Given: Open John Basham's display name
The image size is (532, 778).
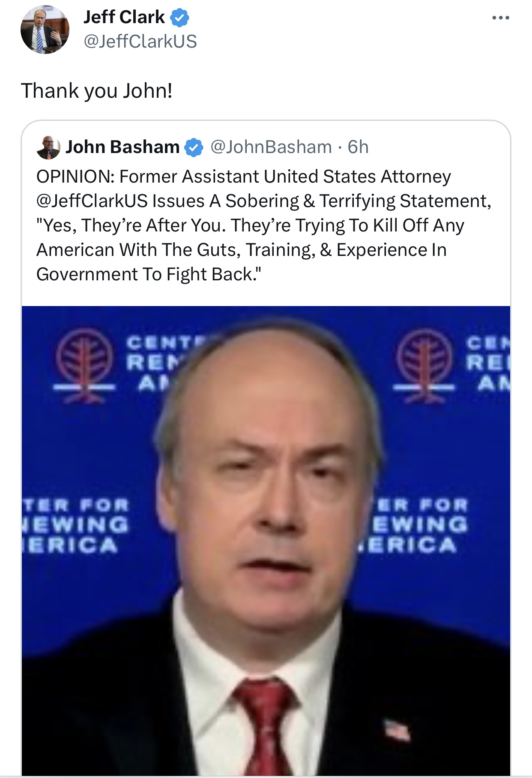Looking at the screenshot, I should pos(123,147).
